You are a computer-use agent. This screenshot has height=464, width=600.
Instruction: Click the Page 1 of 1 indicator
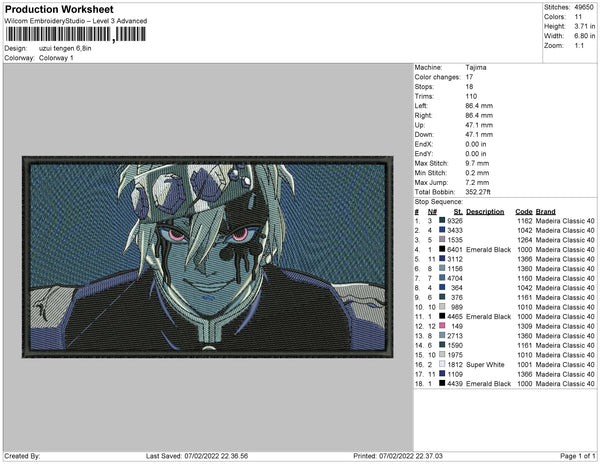tap(578, 456)
